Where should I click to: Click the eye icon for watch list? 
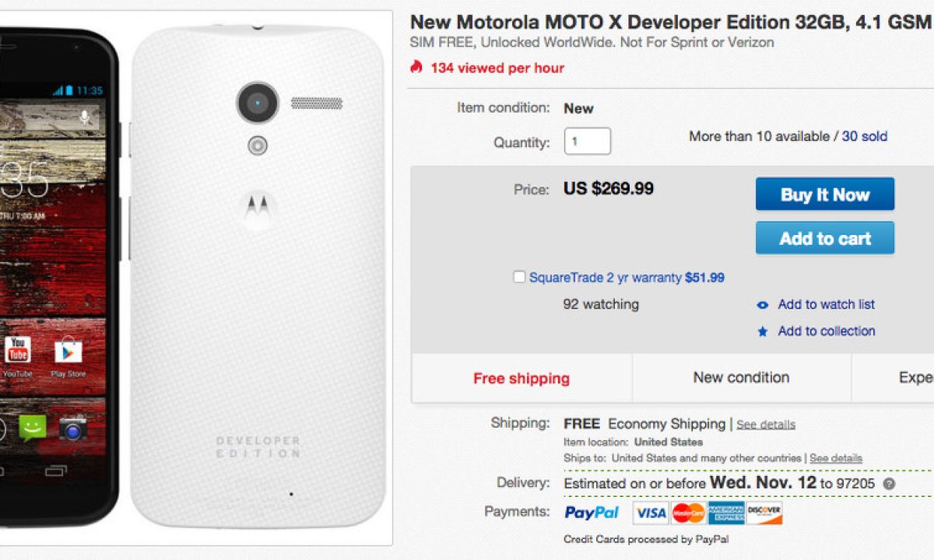click(763, 305)
